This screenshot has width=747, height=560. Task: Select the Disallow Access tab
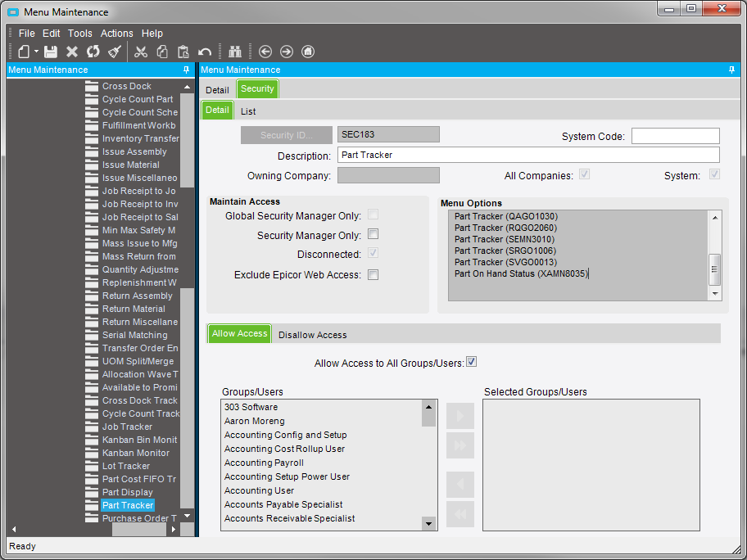[x=313, y=335]
